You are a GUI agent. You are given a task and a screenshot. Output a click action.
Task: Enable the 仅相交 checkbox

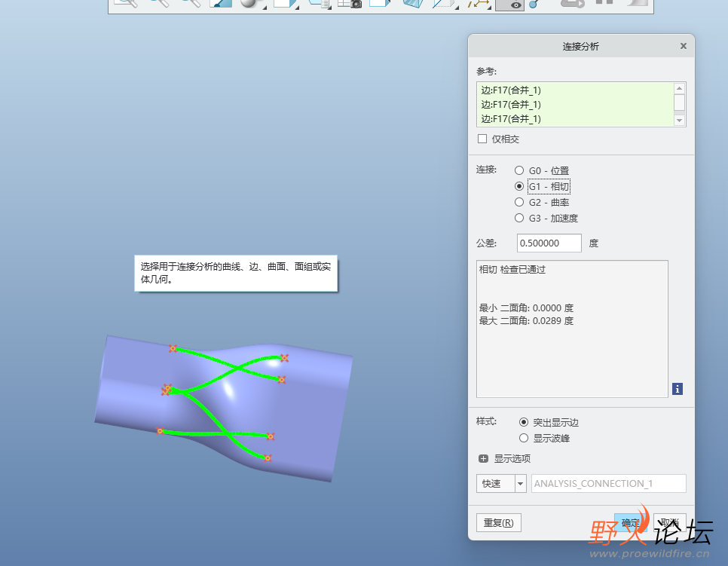point(482,139)
